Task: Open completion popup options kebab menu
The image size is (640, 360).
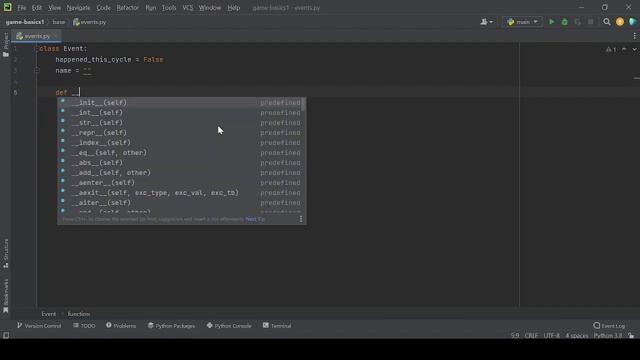Action: pyautogui.click(x=301, y=219)
